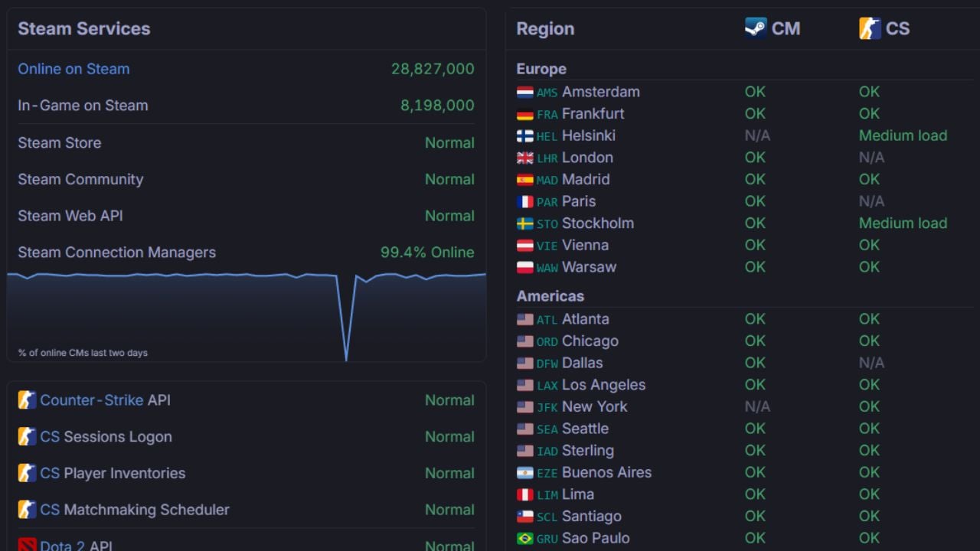The height and width of the screenshot is (551, 980).
Task: Click the CS Matchmaking Scheduler row icon
Action: tap(27, 510)
